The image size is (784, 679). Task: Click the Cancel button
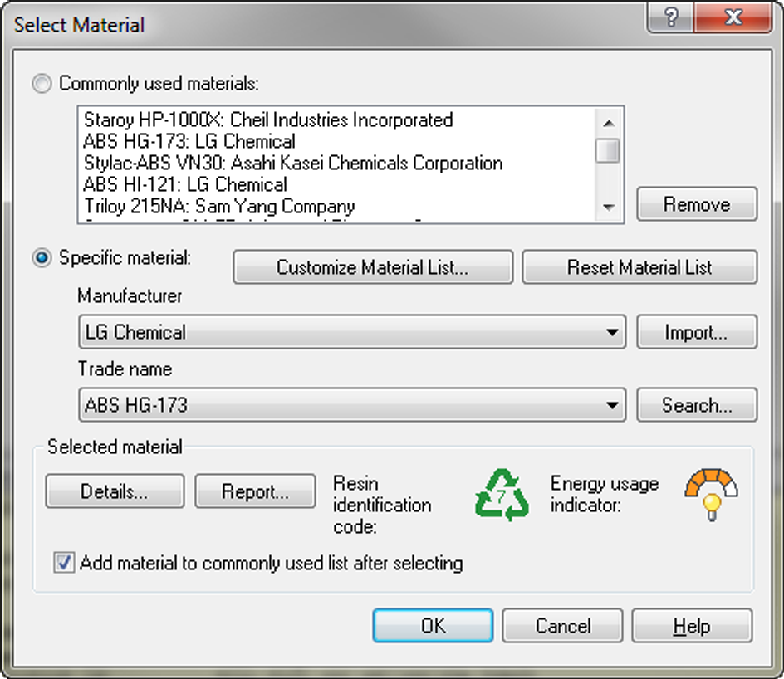(x=562, y=626)
